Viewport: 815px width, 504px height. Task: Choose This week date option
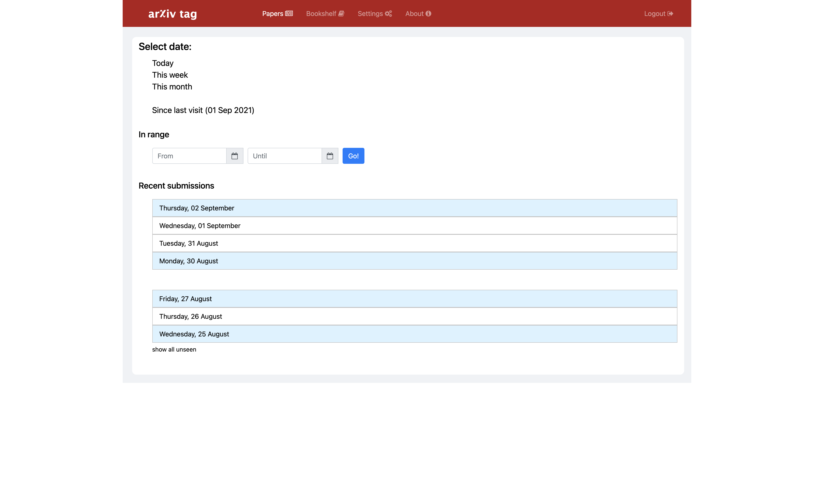pyautogui.click(x=170, y=75)
